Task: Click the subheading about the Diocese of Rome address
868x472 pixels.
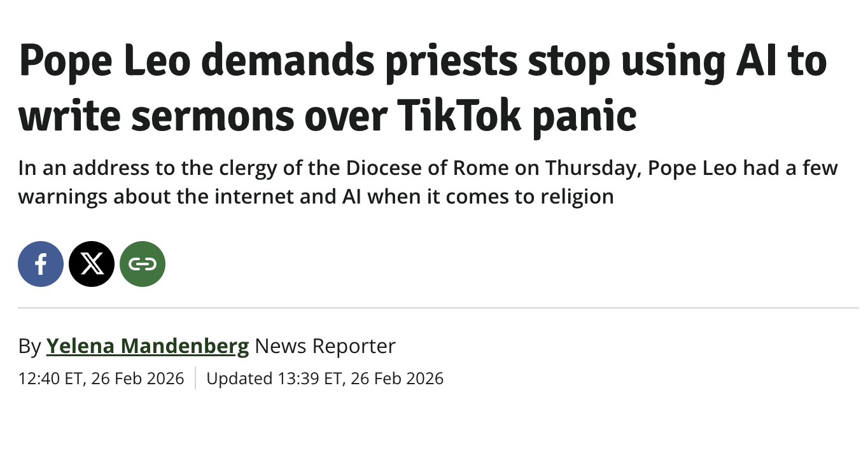Action: [428, 182]
